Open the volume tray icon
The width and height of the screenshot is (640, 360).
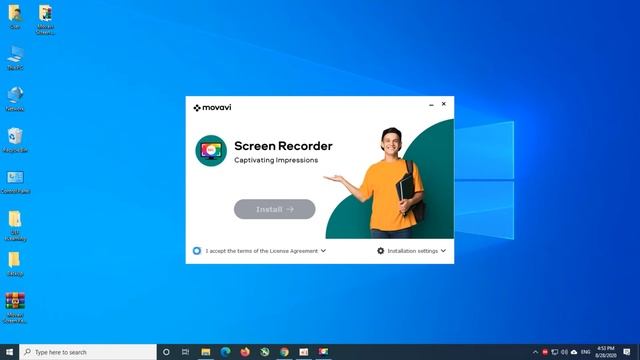pos(564,352)
